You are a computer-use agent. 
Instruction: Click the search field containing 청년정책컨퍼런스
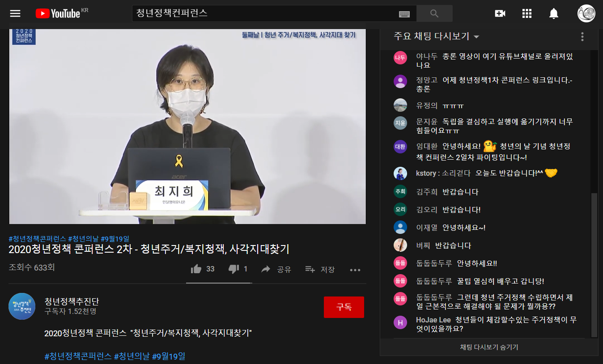click(x=264, y=13)
